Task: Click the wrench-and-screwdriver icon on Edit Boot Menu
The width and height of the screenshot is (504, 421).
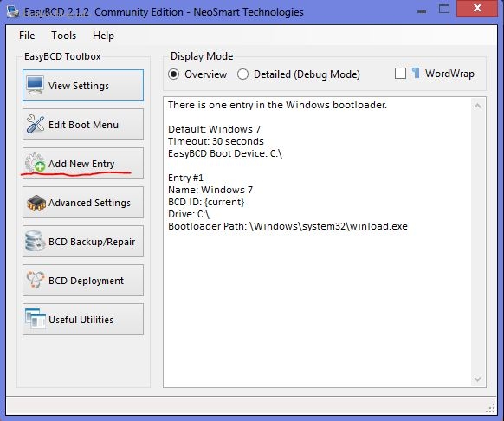Action: 36,124
